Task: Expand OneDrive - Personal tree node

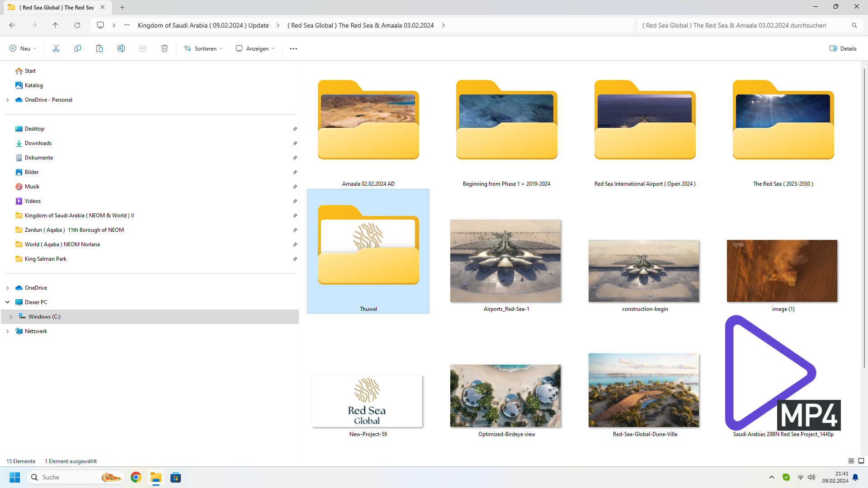Action: (7, 100)
